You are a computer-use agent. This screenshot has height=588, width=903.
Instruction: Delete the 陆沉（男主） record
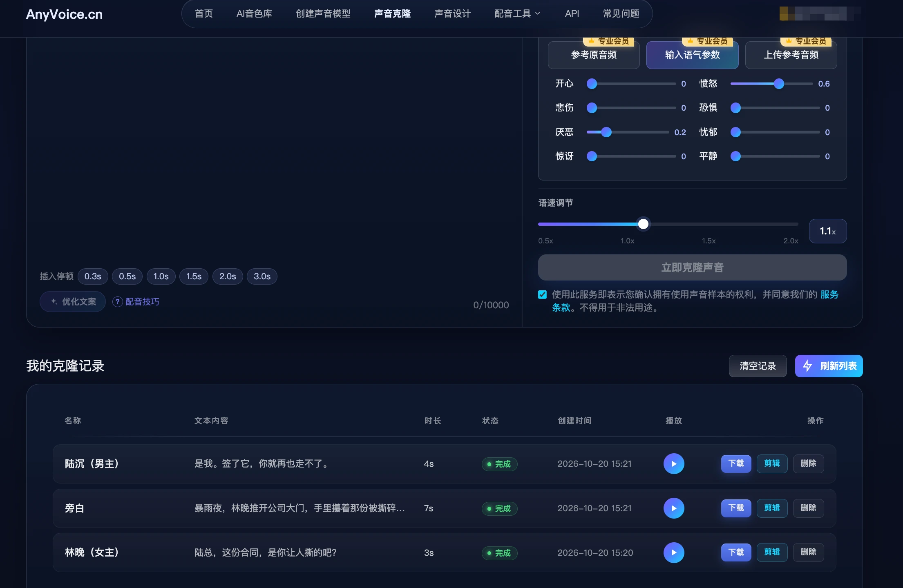click(808, 463)
